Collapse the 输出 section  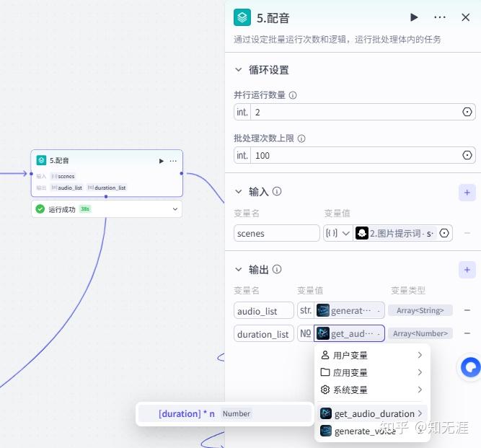(239, 269)
